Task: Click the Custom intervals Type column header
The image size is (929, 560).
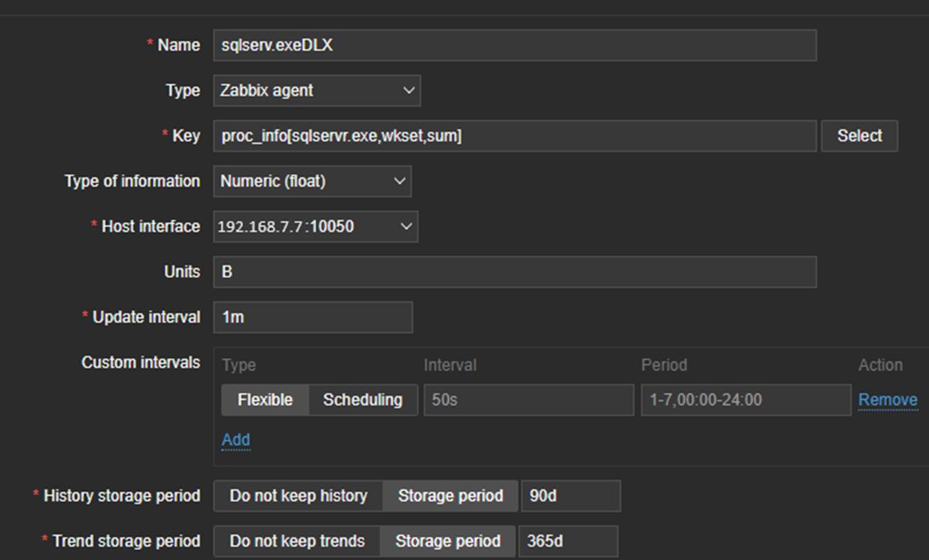Action: point(239,365)
